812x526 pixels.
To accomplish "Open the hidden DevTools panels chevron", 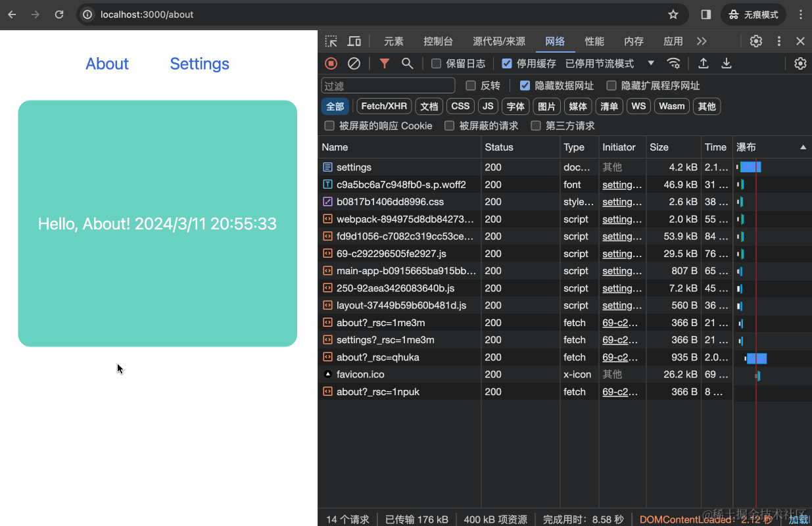I will pos(702,41).
